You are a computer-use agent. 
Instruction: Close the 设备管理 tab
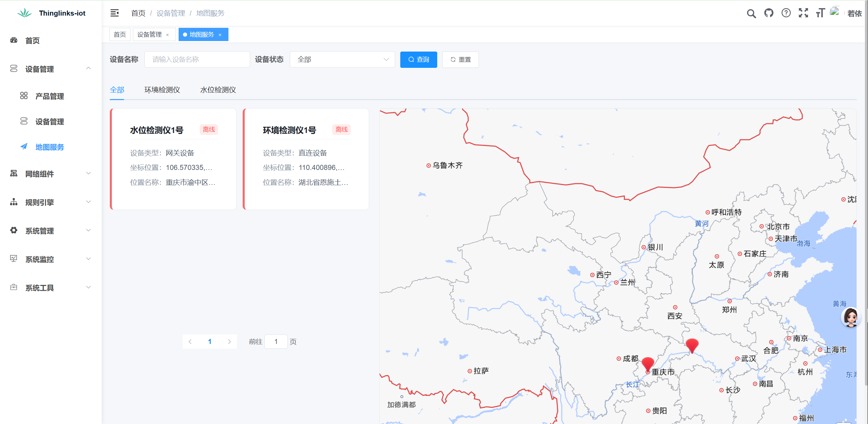tap(167, 34)
